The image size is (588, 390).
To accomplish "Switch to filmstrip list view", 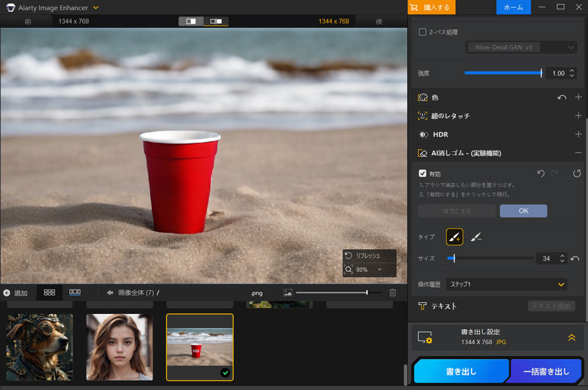I will (75, 292).
